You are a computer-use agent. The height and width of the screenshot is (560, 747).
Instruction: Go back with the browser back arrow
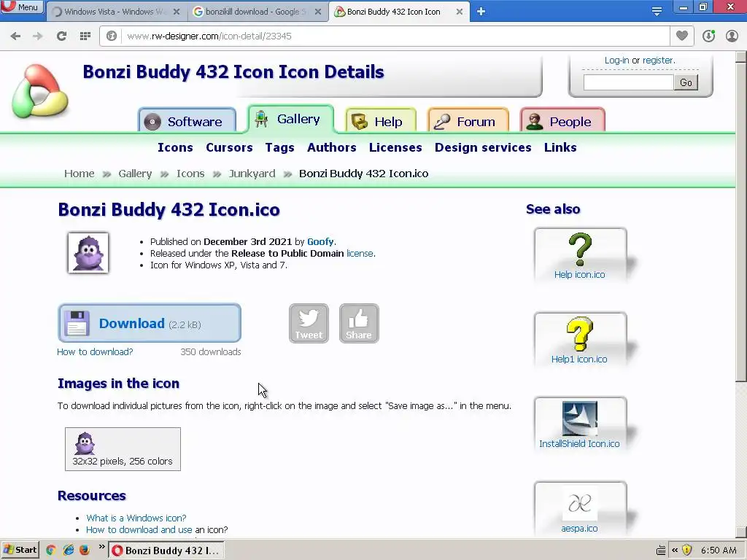coord(15,36)
